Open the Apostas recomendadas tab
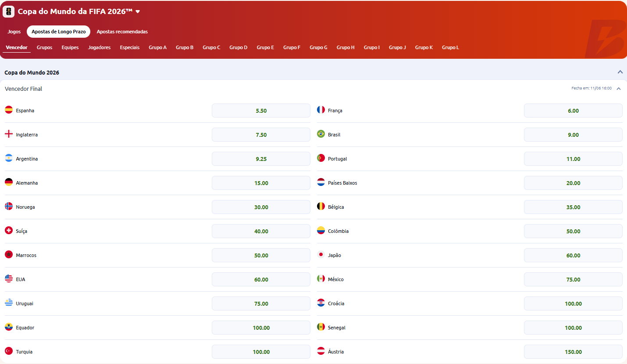 122,32
